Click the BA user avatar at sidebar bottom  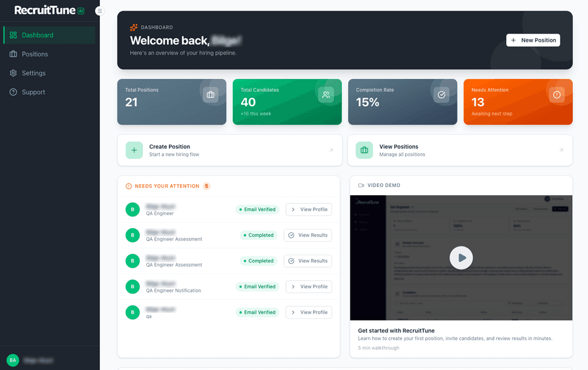(13, 360)
